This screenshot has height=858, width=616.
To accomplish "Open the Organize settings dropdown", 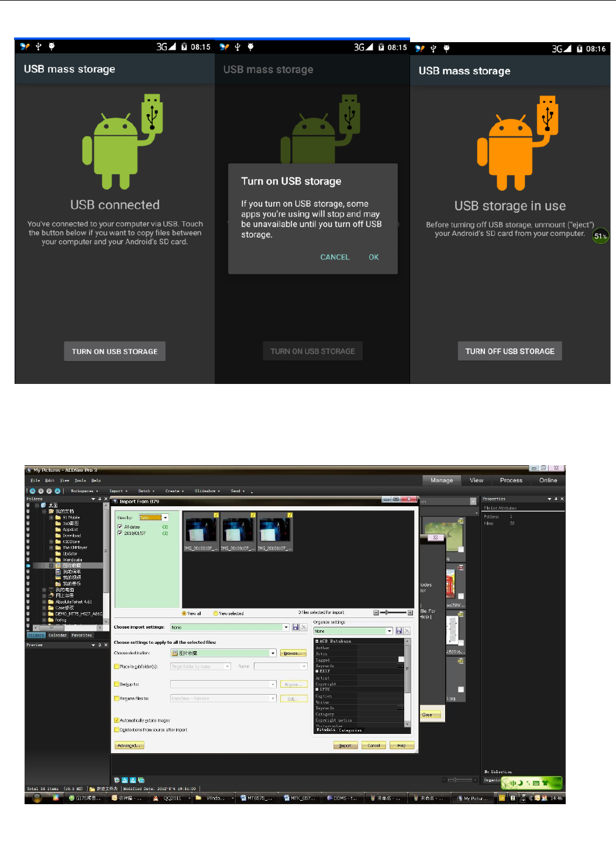I will pos(353,631).
